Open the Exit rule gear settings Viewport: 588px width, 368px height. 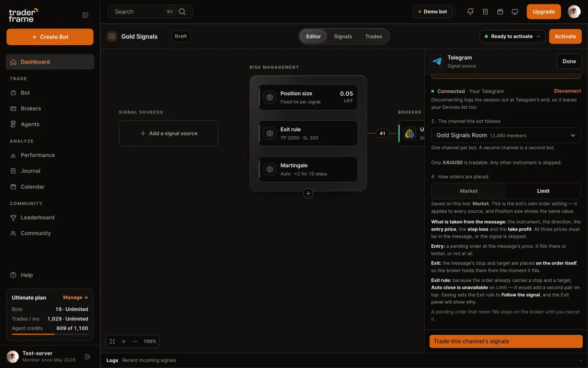[270, 133]
